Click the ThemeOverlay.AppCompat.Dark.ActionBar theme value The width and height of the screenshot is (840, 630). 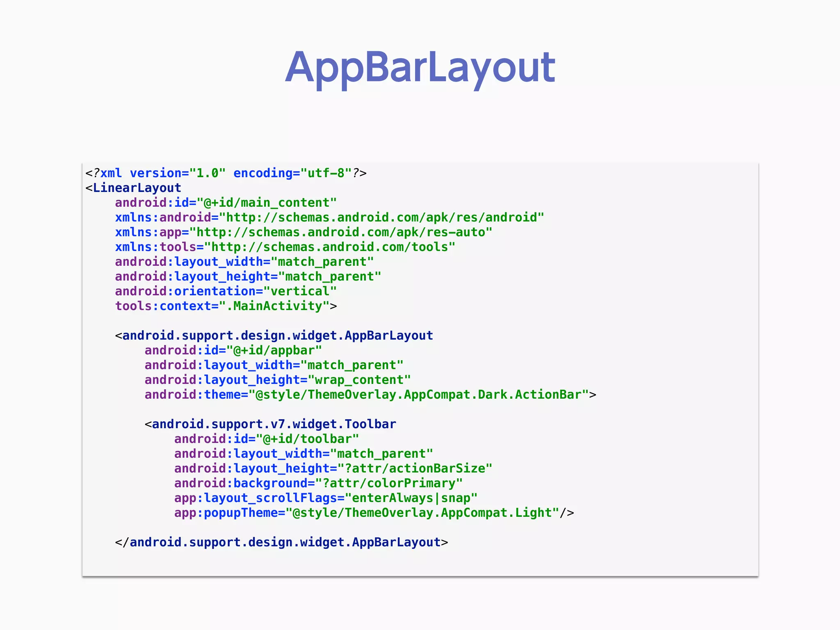tap(418, 395)
